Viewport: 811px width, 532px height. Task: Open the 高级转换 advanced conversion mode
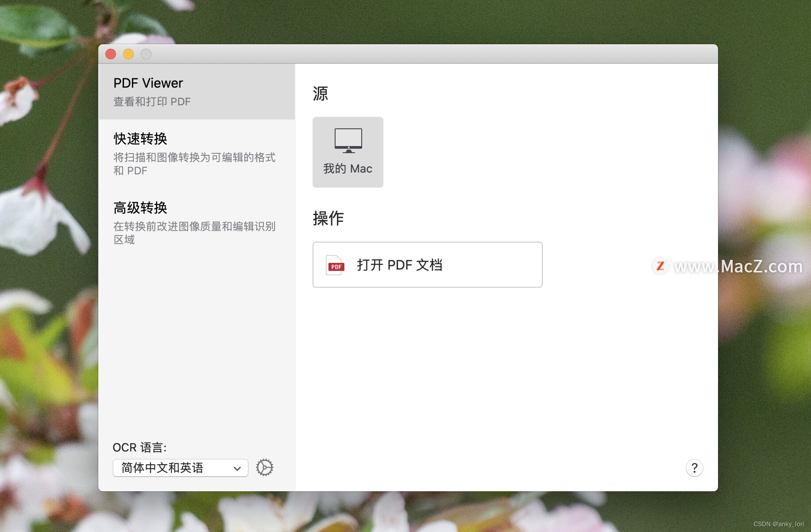(197, 223)
